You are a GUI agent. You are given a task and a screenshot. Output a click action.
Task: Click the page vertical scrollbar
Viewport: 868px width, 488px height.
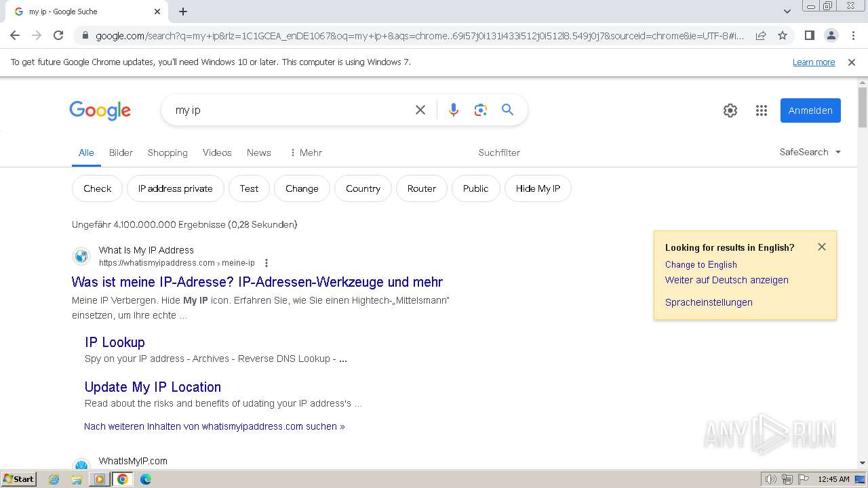tap(863, 107)
